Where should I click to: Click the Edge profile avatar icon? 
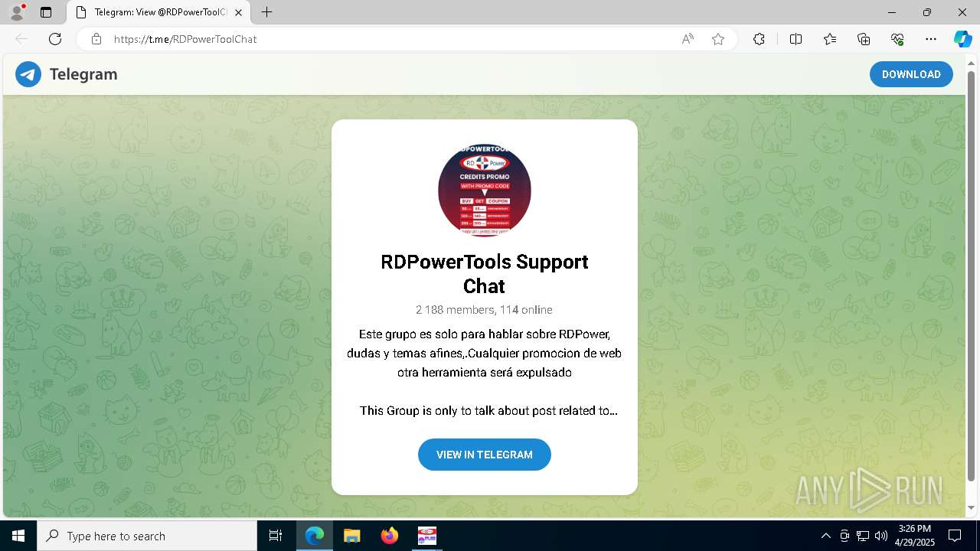pos(16,12)
